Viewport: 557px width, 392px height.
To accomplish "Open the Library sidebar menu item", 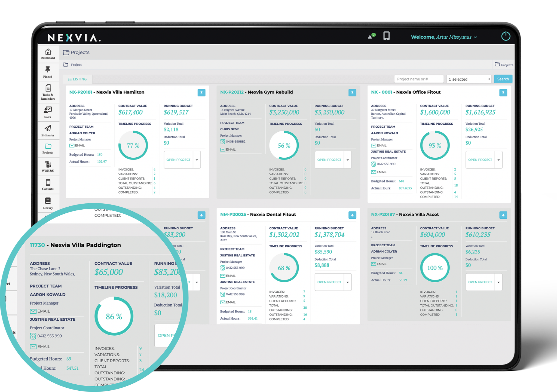I will pyautogui.click(x=48, y=203).
